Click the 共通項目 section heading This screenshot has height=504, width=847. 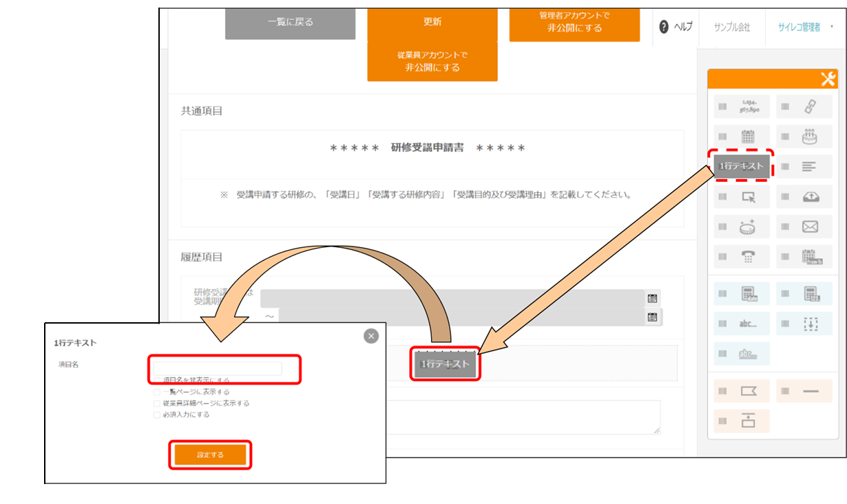tap(202, 111)
